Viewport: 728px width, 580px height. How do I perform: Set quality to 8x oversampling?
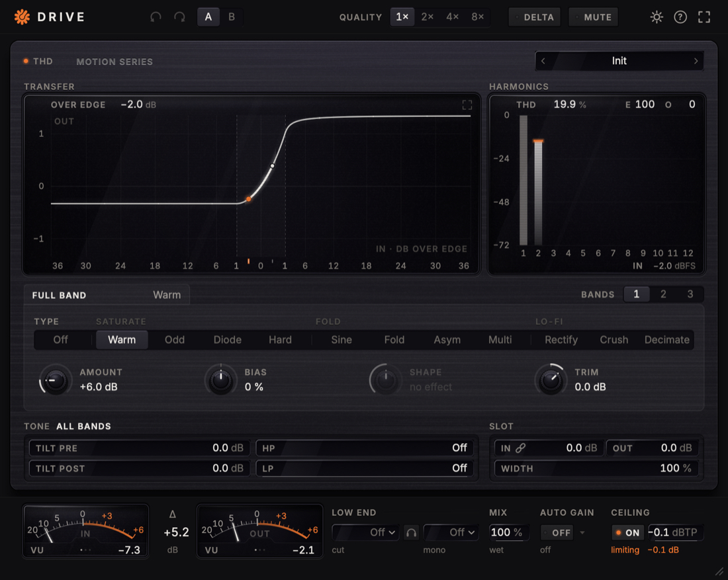click(x=477, y=17)
